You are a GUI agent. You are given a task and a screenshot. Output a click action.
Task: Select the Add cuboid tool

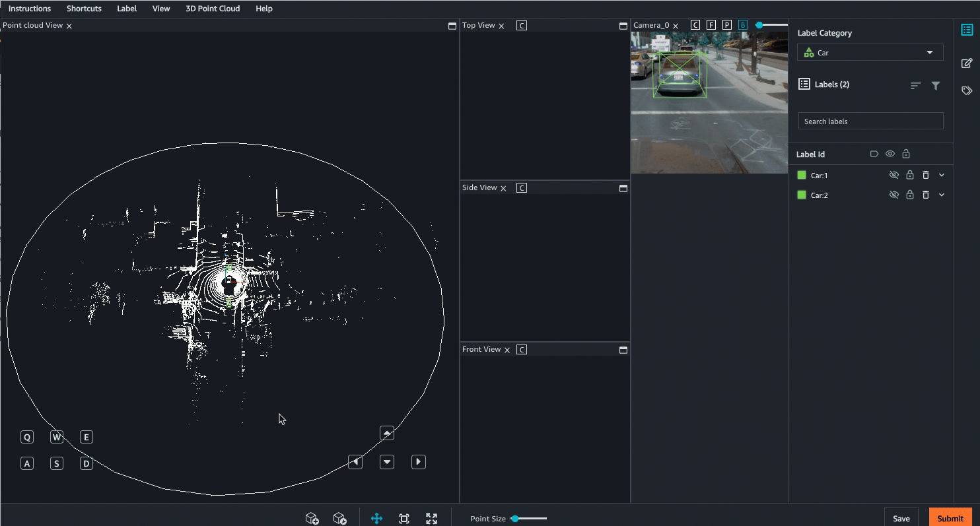tap(312, 518)
